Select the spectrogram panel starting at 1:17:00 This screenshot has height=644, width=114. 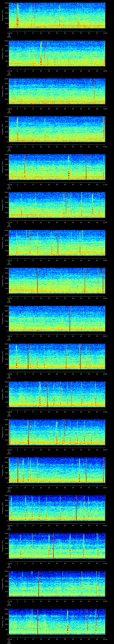57,53
